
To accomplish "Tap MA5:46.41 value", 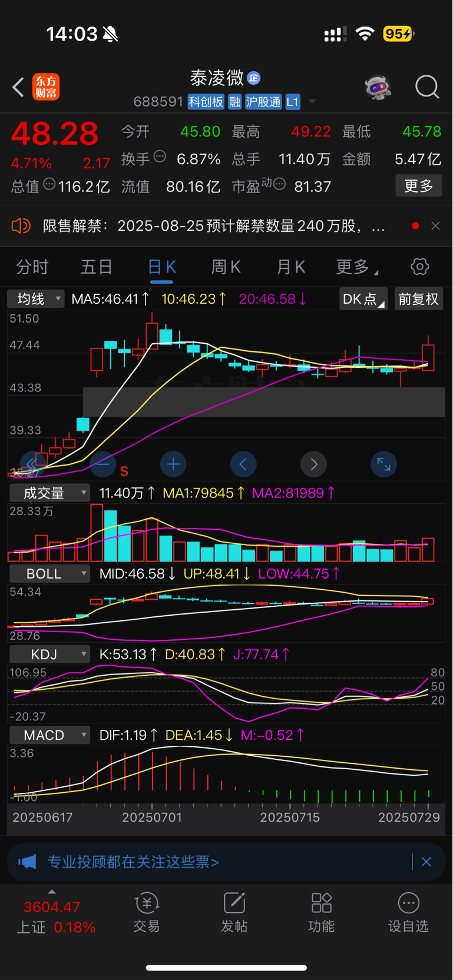I will (110, 299).
